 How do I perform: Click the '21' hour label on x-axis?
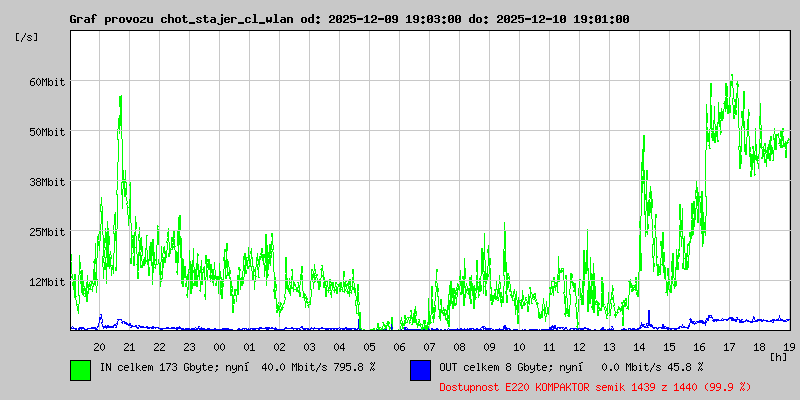(x=130, y=347)
